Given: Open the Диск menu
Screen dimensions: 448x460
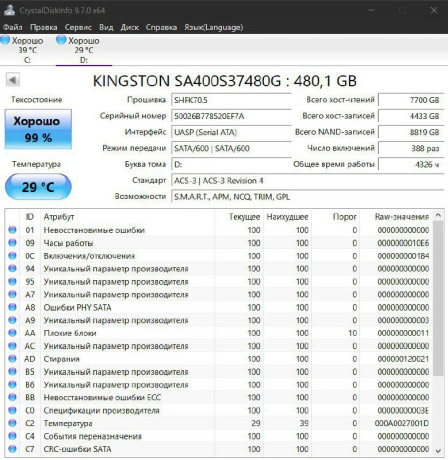Looking at the screenshot, I should [129, 27].
